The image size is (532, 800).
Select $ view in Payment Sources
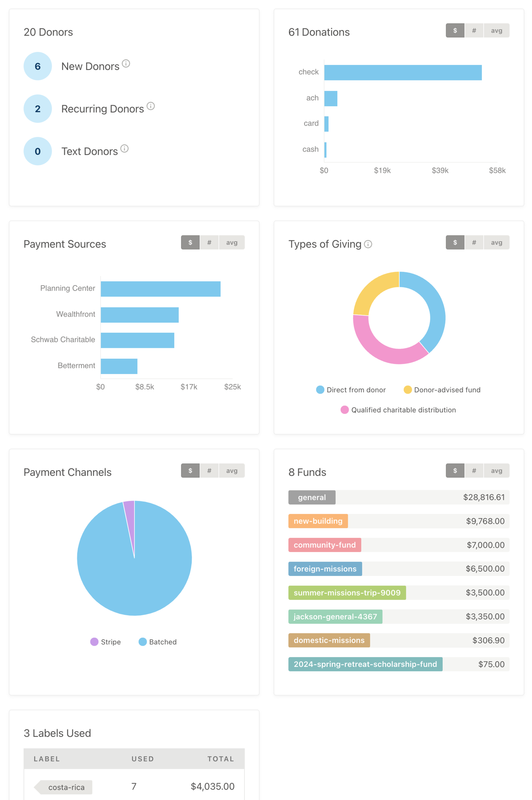(190, 243)
